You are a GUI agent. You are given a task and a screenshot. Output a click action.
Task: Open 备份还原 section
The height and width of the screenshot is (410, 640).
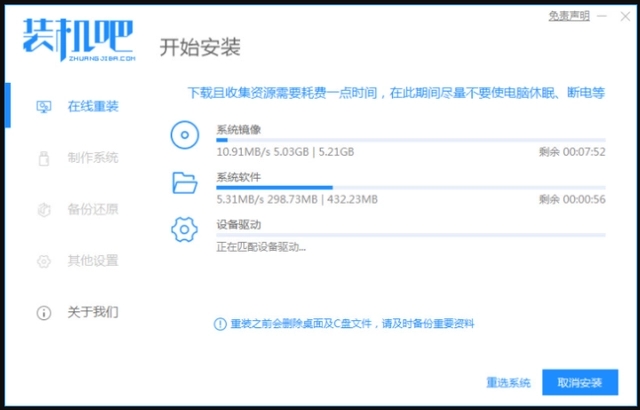point(93,209)
